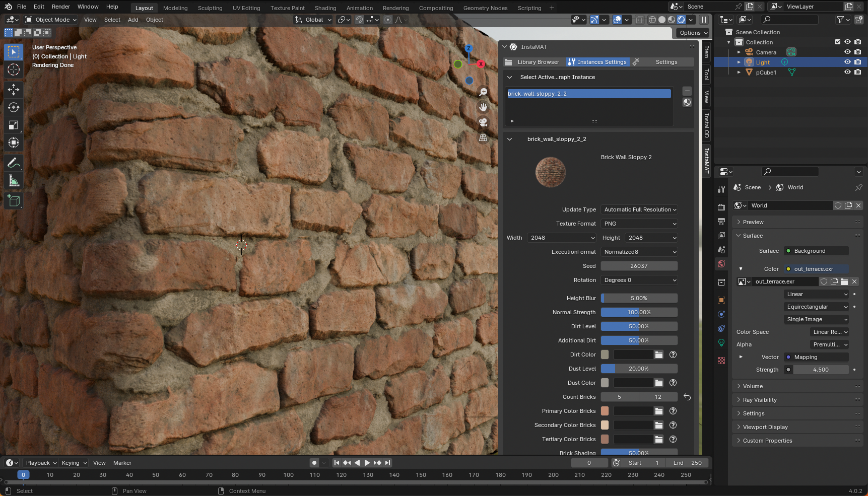Open the Rotation Degrees 0 dropdown

[x=639, y=280]
